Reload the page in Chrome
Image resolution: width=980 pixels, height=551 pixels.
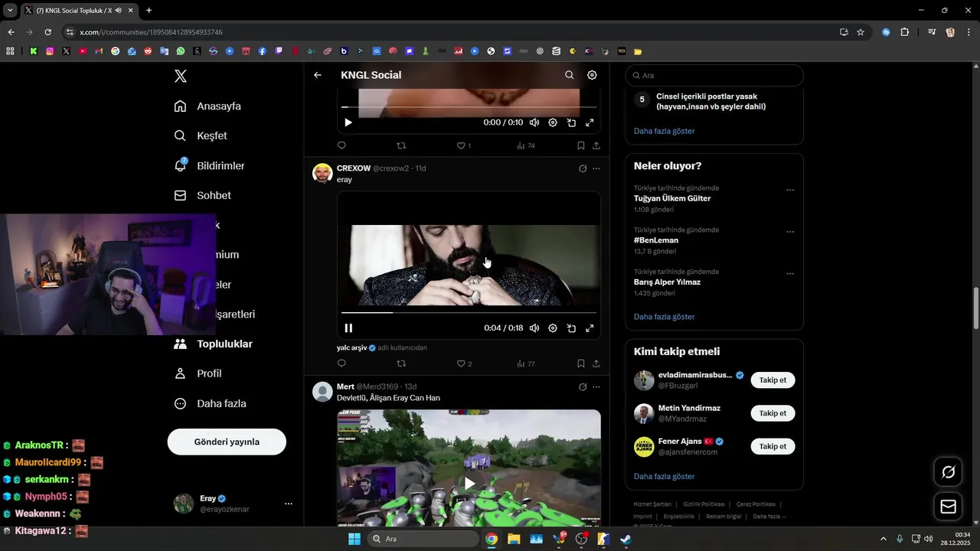[47, 32]
